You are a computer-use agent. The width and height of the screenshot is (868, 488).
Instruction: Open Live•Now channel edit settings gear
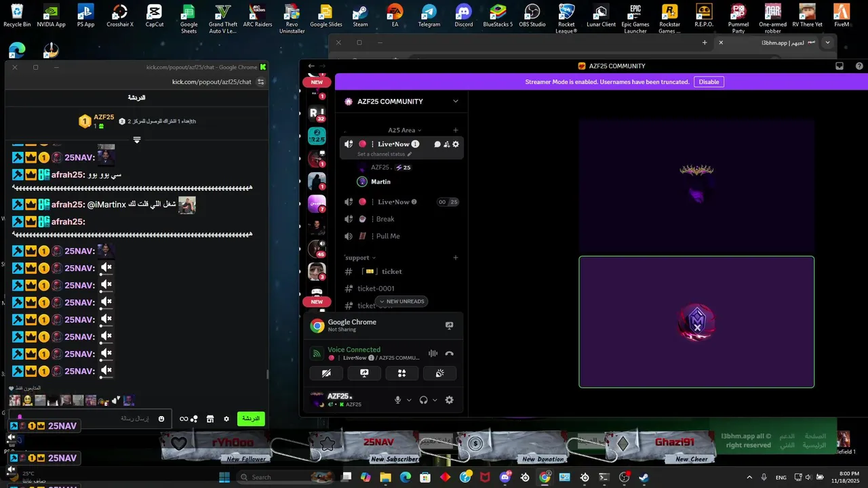[456, 144]
